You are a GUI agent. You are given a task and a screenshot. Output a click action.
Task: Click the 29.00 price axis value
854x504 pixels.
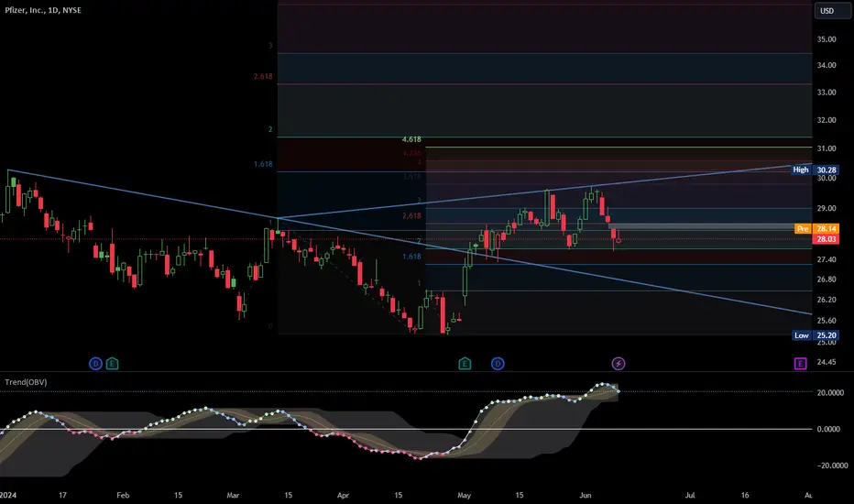pyautogui.click(x=827, y=208)
